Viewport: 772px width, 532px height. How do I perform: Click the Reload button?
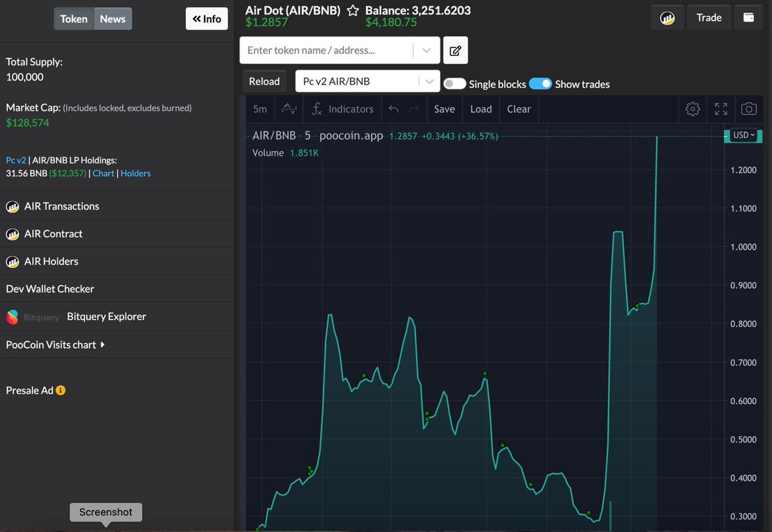pos(264,81)
